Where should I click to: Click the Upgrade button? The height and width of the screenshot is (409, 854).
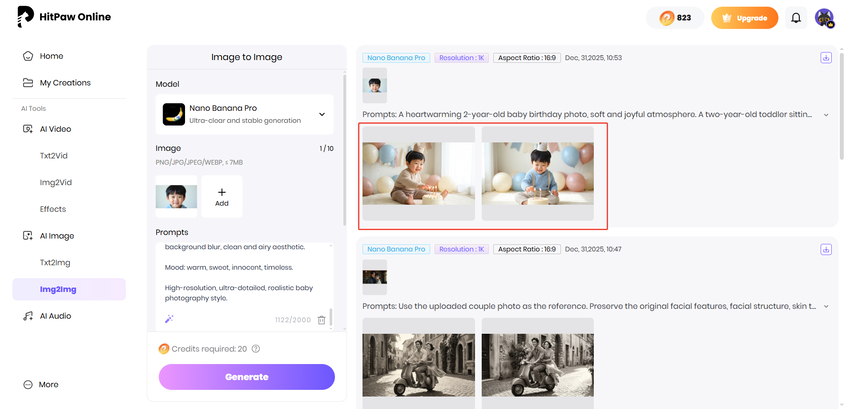pyautogui.click(x=744, y=18)
